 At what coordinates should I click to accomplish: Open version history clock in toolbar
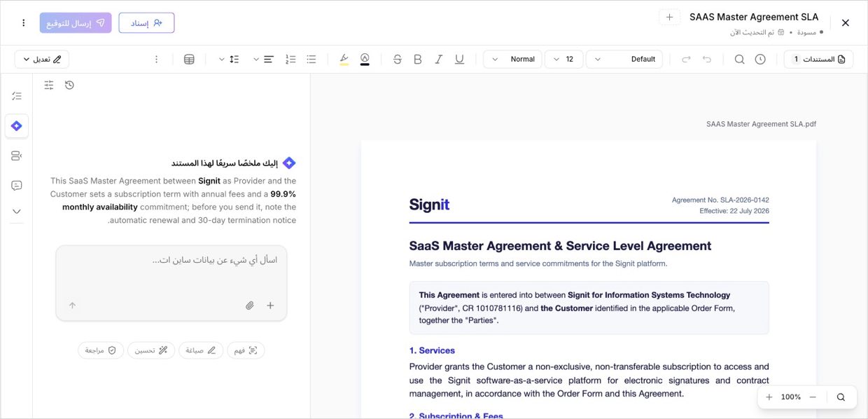tap(760, 60)
